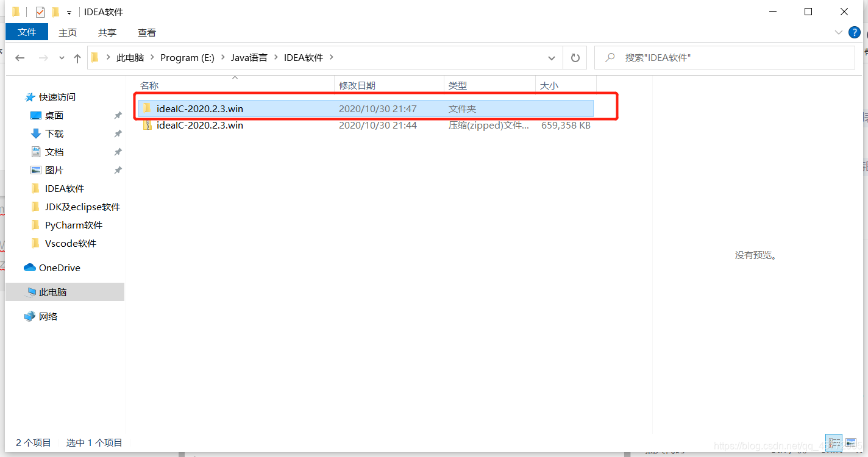The width and height of the screenshot is (868, 457).
Task: Click the folder icon before the address breadcrumb
Action: point(94,57)
